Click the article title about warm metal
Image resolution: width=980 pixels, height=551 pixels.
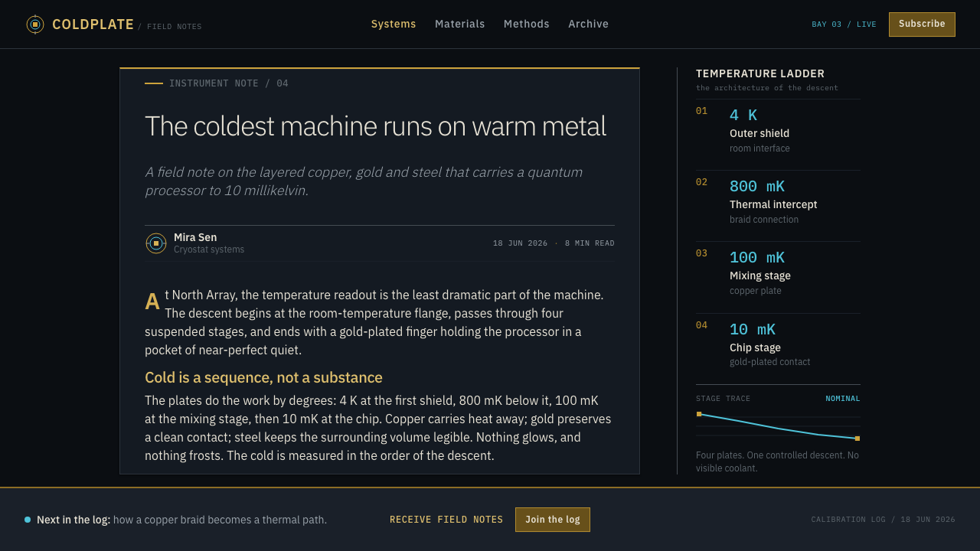click(x=376, y=126)
